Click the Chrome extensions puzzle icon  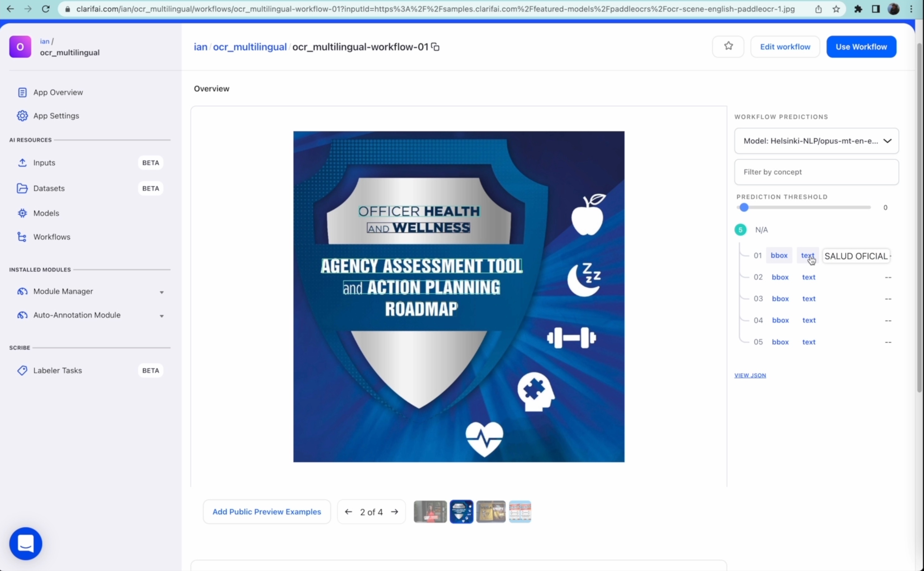(x=858, y=9)
